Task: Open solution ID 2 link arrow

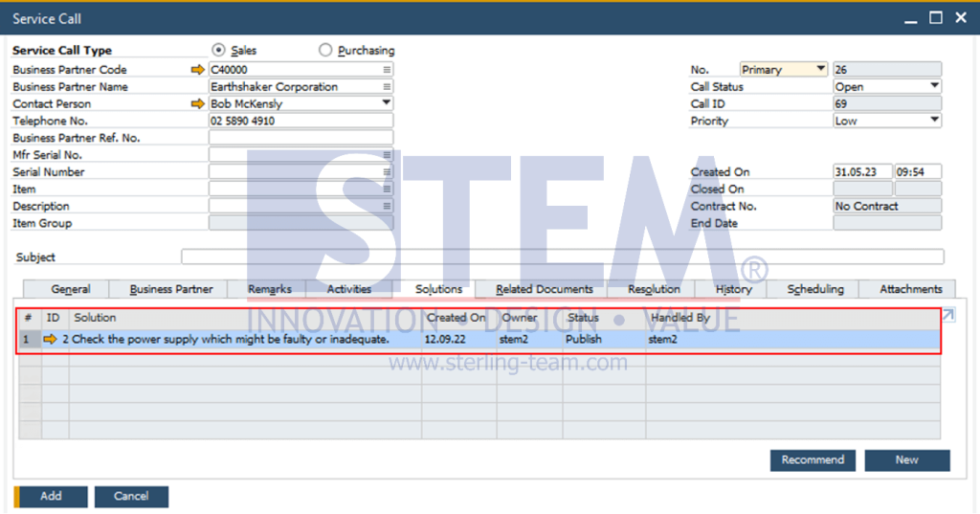Action: pyautogui.click(x=51, y=340)
